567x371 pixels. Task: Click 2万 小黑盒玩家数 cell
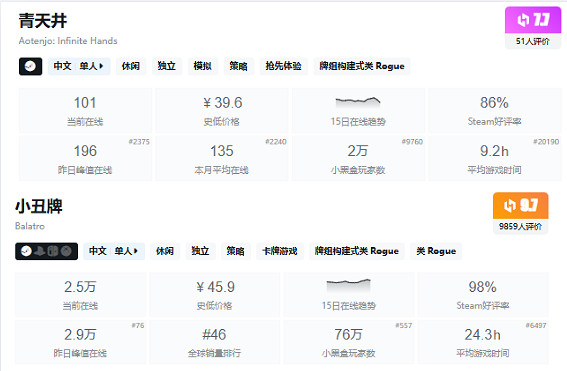click(358, 158)
